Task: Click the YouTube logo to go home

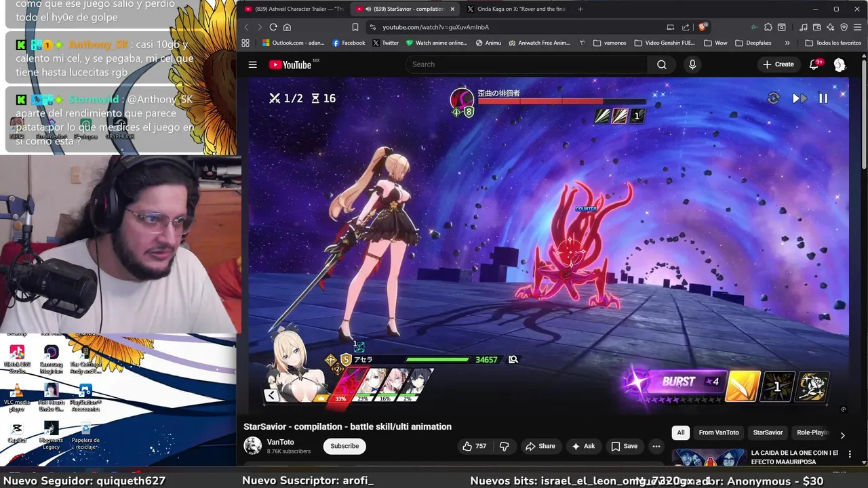Action: [290, 64]
